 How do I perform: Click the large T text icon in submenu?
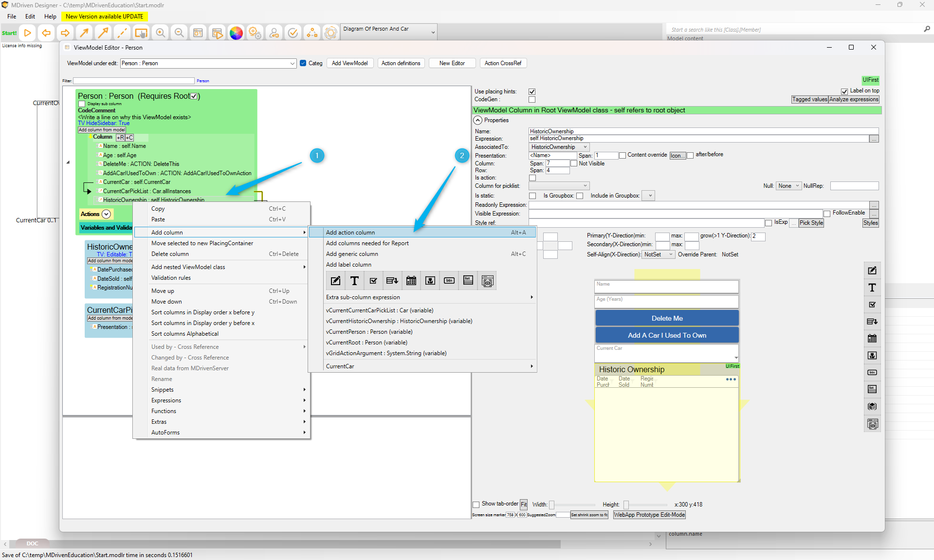pyautogui.click(x=354, y=281)
